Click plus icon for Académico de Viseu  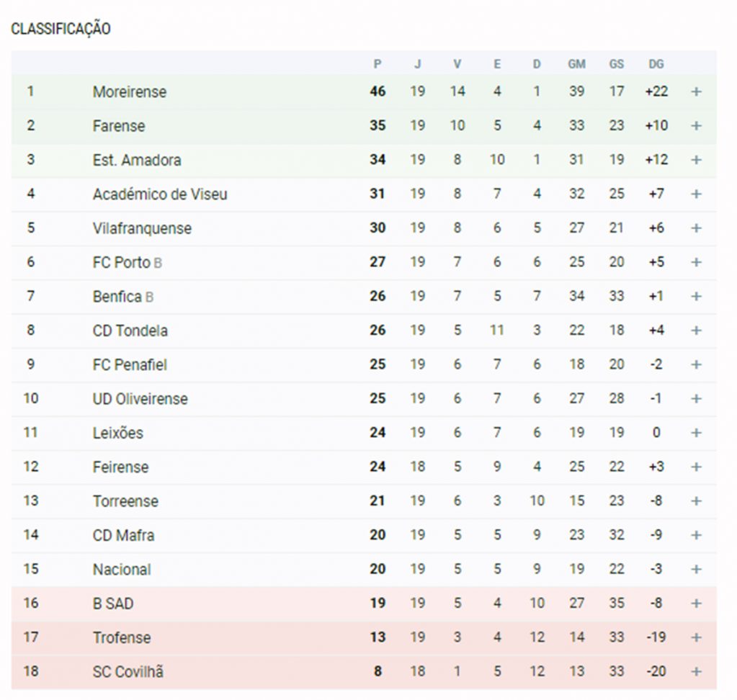[696, 194]
